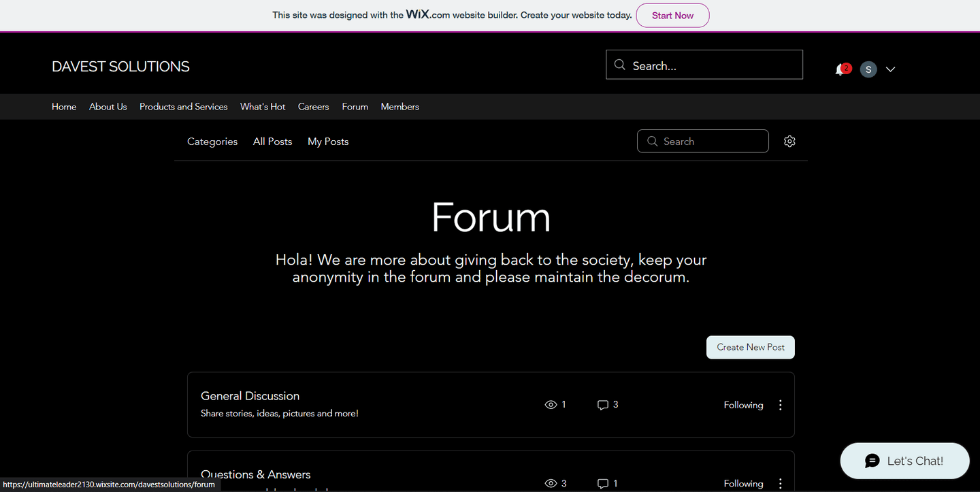Click the Start Now button in Wix banner
The width and height of the screenshot is (980, 492).
672,15
